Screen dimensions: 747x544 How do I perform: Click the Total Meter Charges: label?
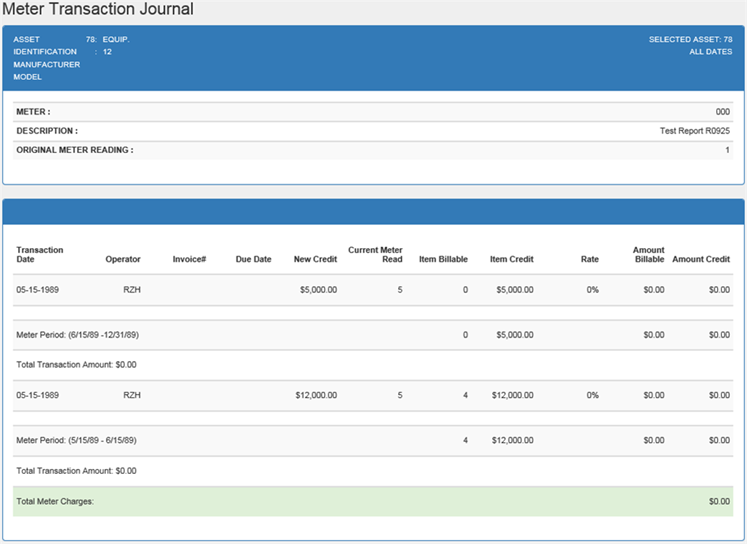pos(55,502)
